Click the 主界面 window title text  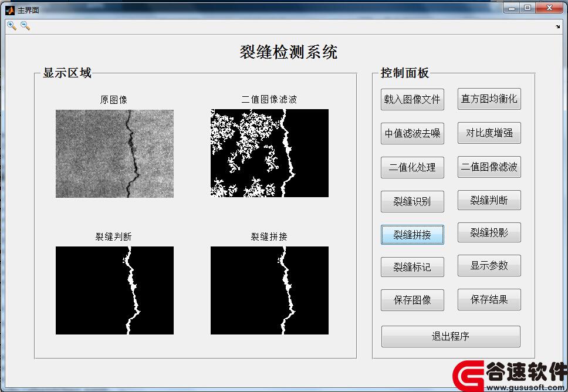(x=28, y=10)
